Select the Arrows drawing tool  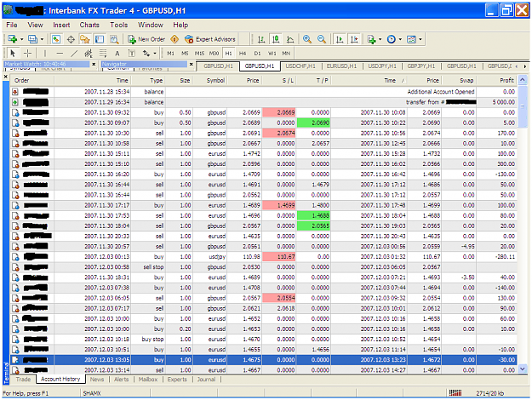(146, 54)
